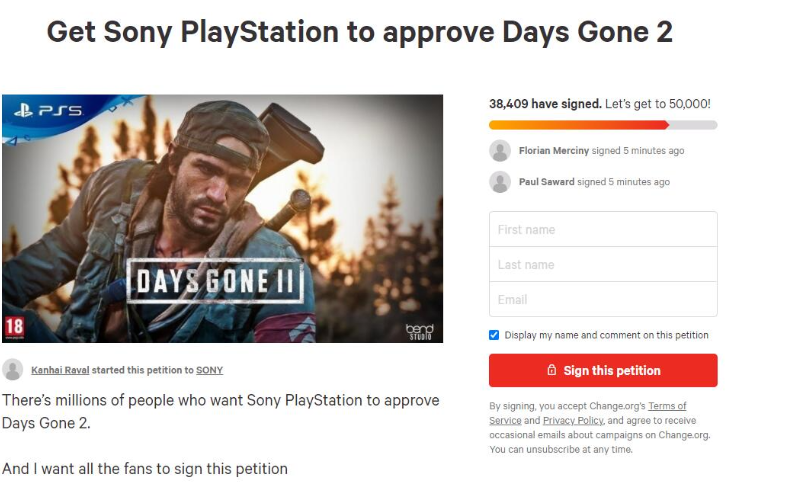
Task: Open the SONY decision maker link
Action: [x=209, y=370]
